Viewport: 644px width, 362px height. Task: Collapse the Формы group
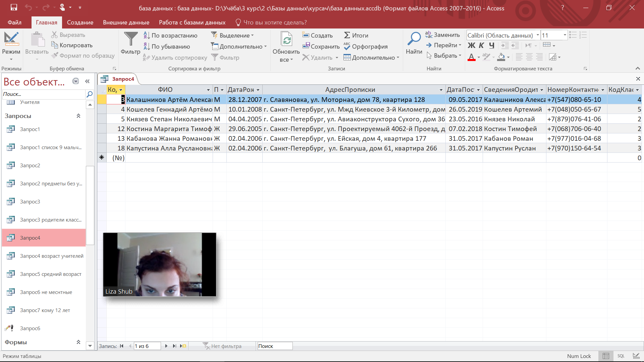click(x=78, y=342)
